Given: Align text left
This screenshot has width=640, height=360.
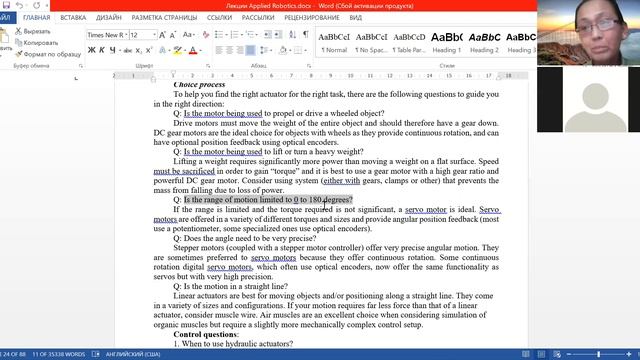Looking at the screenshot, I should (219, 50).
